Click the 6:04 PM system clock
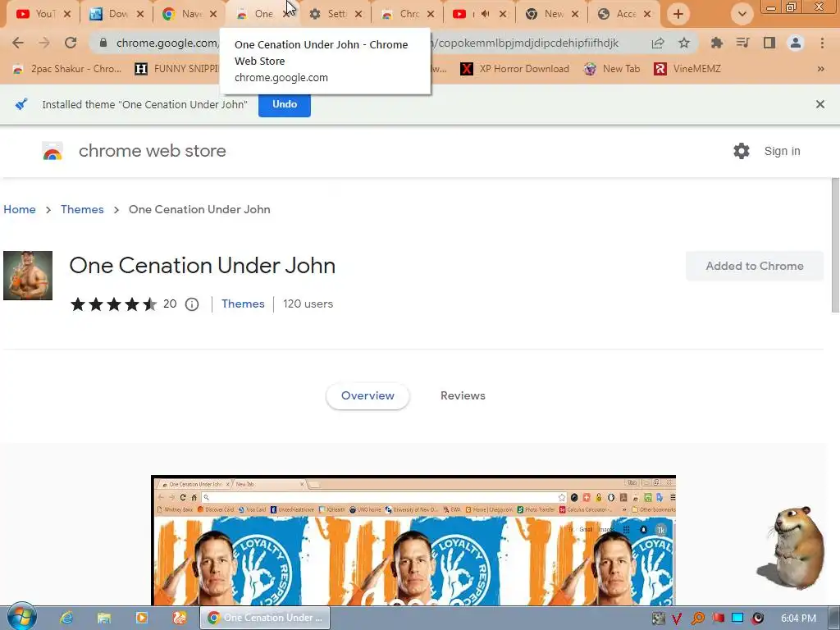 coord(798,619)
